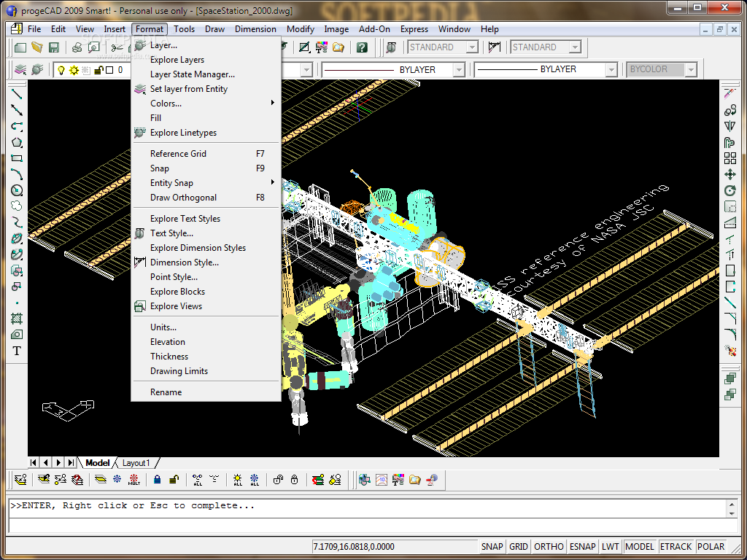The image size is (747, 560).
Task: Toggle layer 0 on/off lightbulb icon
Action: [61, 70]
